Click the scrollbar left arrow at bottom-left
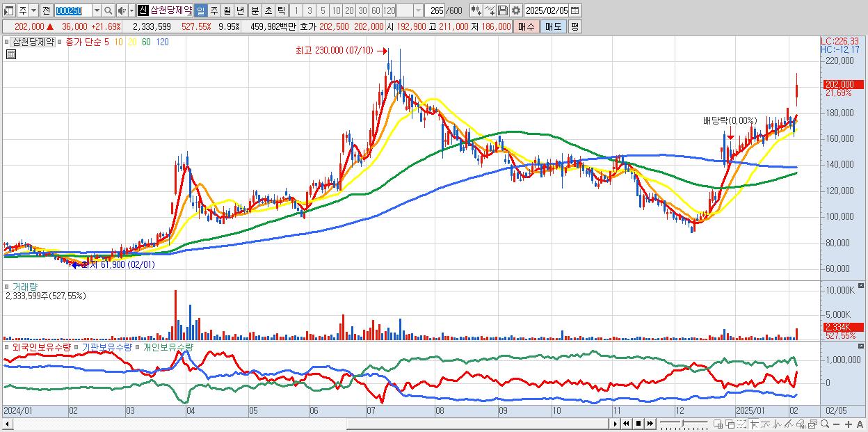Viewport: 868px width, 432px height. pyautogui.click(x=7, y=424)
